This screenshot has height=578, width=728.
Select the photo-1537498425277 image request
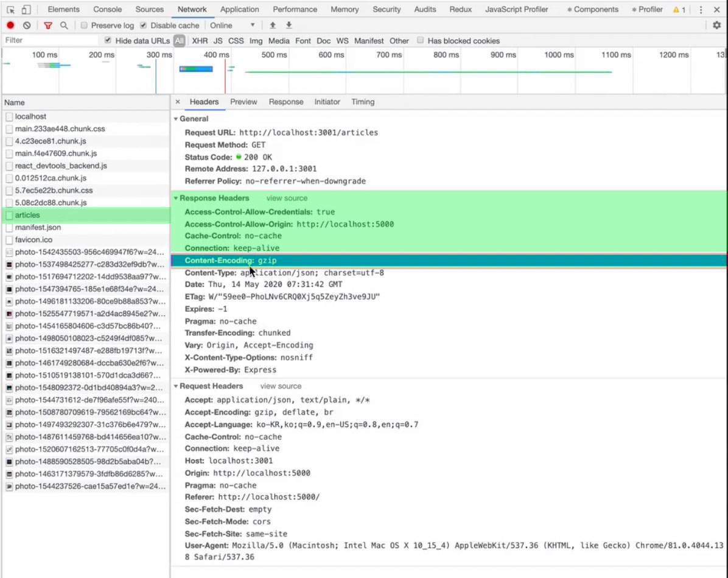(86, 264)
